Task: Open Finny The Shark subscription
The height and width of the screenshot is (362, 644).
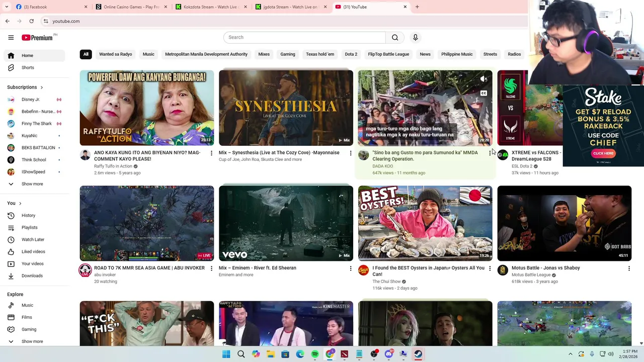Action: click(x=34, y=124)
